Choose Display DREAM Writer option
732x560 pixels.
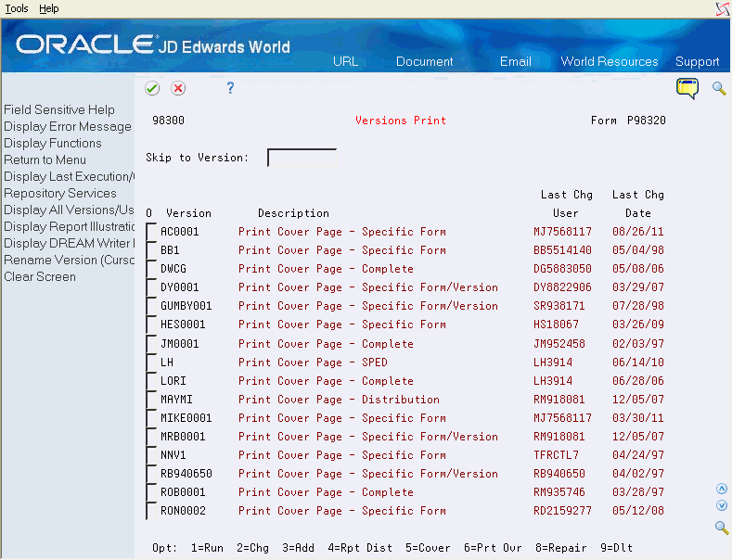coord(69,243)
